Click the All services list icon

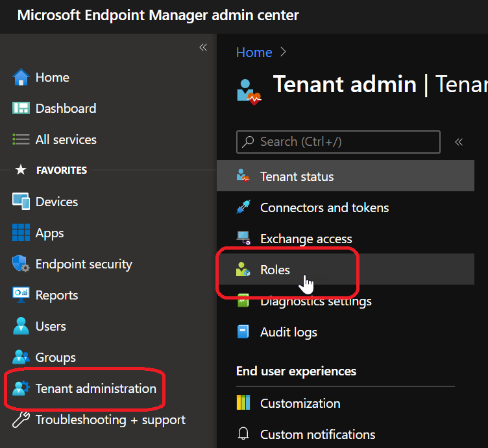tap(21, 139)
